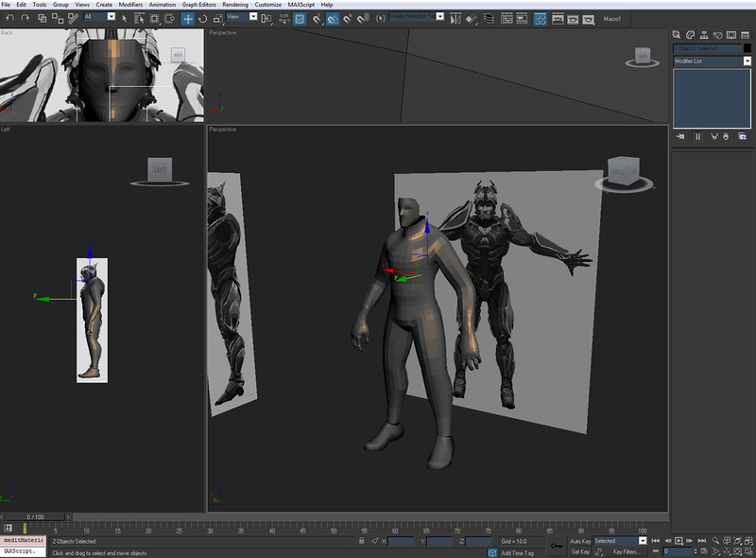
Task: Click the time slider showing 0 / 100
Action: coord(35,517)
